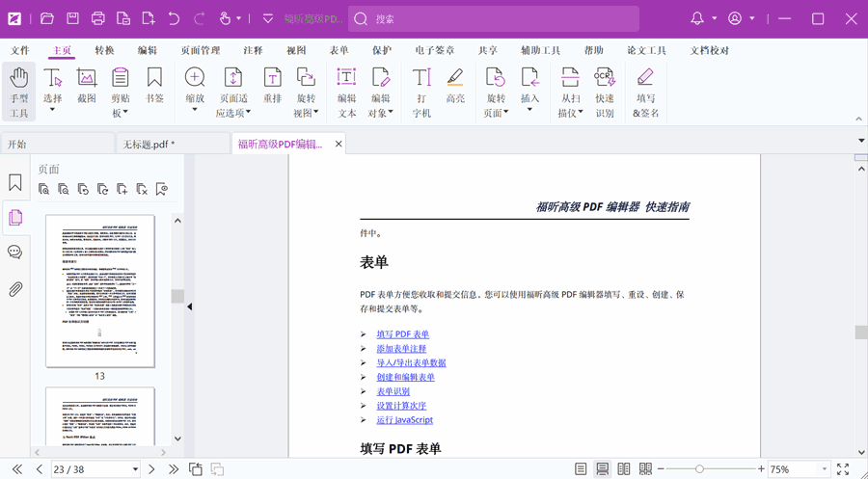This screenshot has height=479, width=868.
Task: Open the attachments side panel
Action: pos(14,289)
